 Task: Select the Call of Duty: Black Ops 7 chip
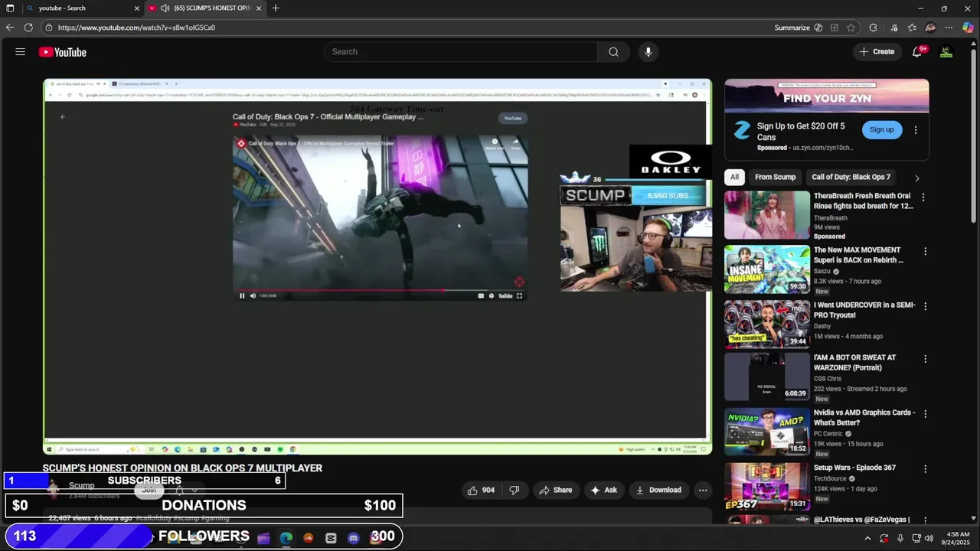click(851, 177)
